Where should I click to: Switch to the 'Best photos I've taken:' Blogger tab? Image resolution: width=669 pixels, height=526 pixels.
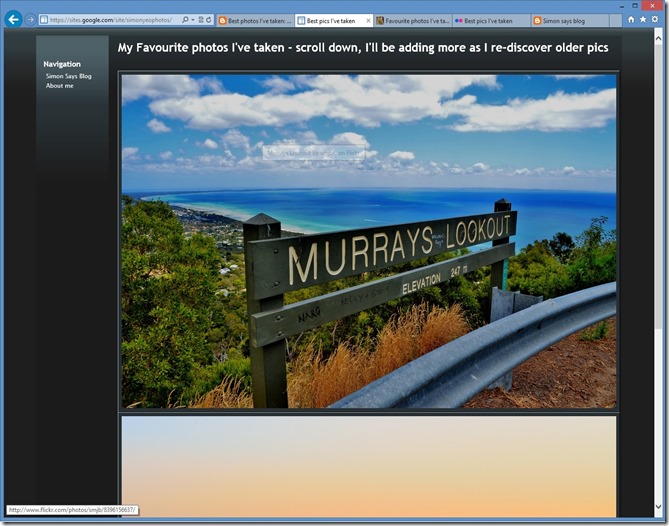255,20
